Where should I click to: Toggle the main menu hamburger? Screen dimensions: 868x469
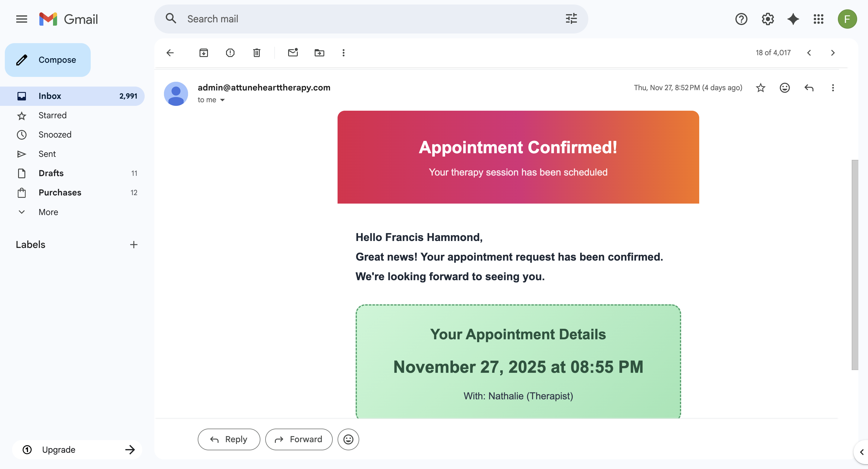click(22, 19)
